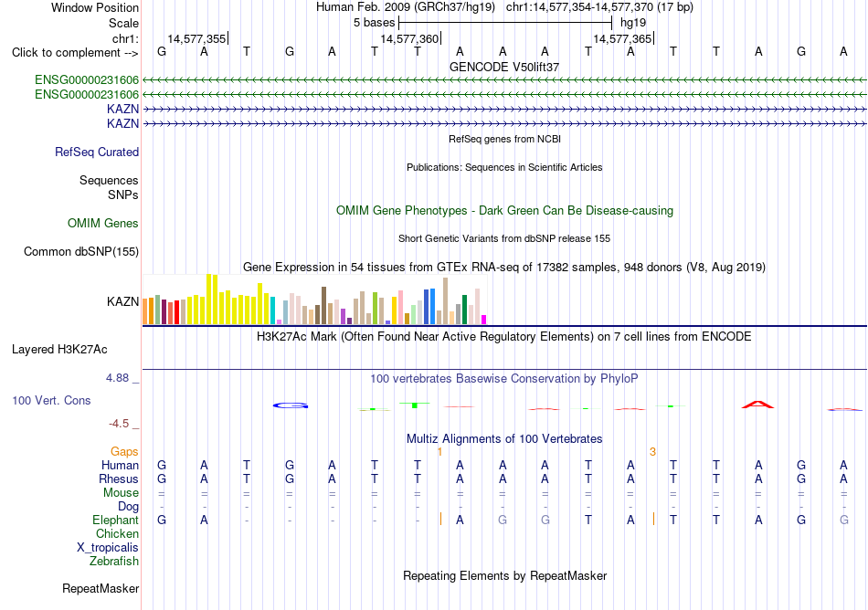Select the Rhesus alignment row label
868x610 pixels.
click(119, 479)
